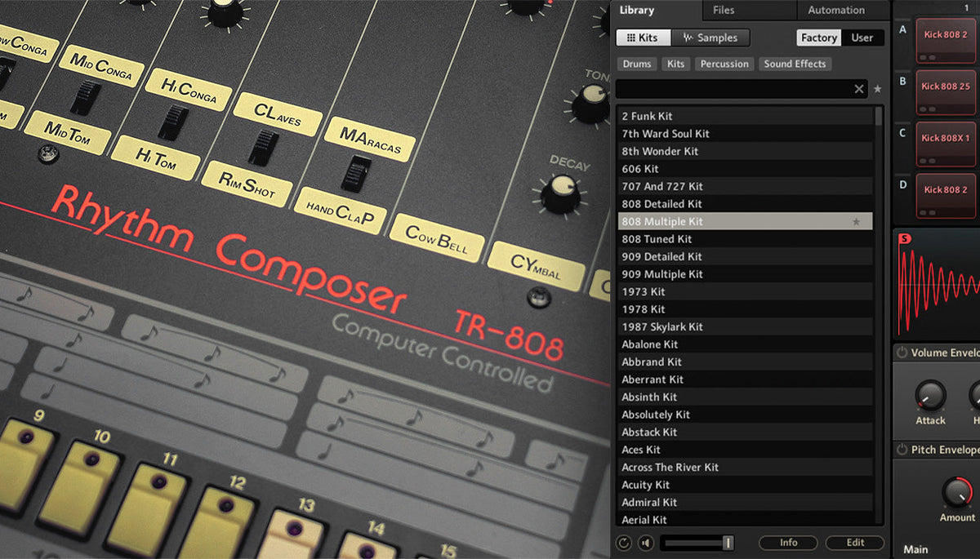The width and height of the screenshot is (980, 559).
Task: Select "808 Multiple Kit" in the list
Action: click(745, 221)
